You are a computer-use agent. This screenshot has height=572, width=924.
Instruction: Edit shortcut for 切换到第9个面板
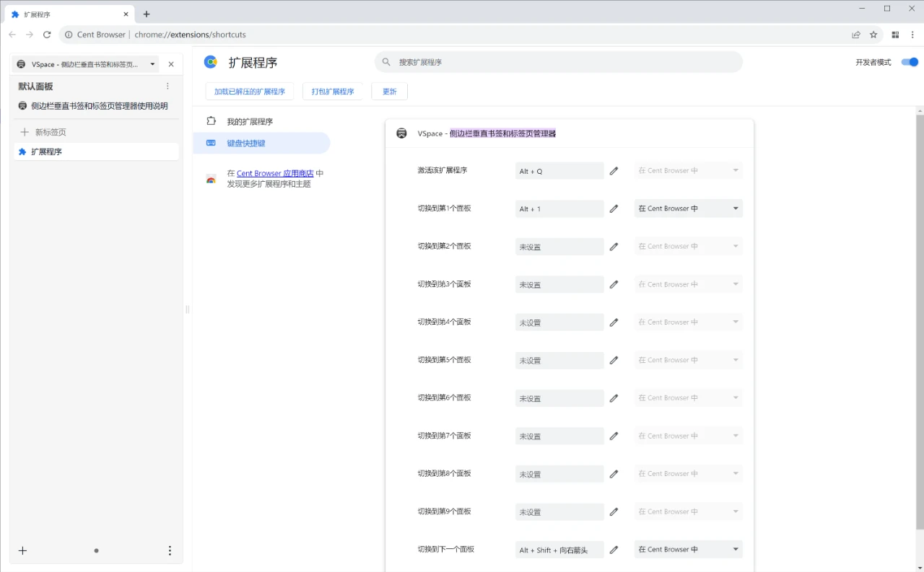pos(614,511)
